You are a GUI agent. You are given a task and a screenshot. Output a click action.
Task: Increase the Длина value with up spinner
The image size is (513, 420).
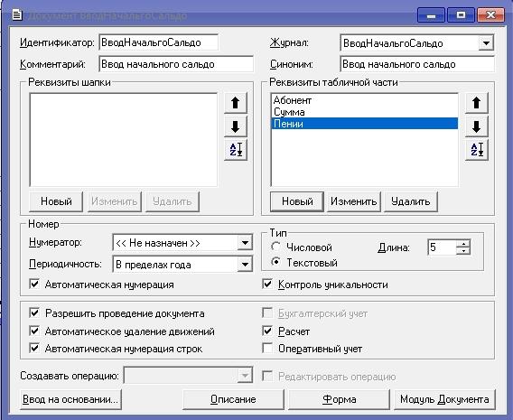[463, 243]
